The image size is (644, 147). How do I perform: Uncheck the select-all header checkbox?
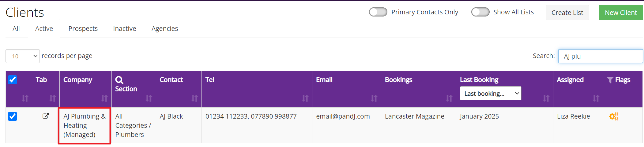[x=13, y=80]
